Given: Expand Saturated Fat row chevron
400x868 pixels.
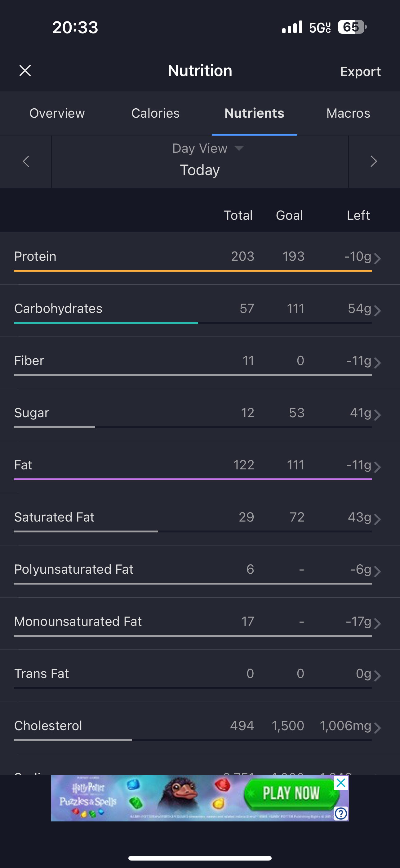Looking at the screenshot, I should 377,519.
